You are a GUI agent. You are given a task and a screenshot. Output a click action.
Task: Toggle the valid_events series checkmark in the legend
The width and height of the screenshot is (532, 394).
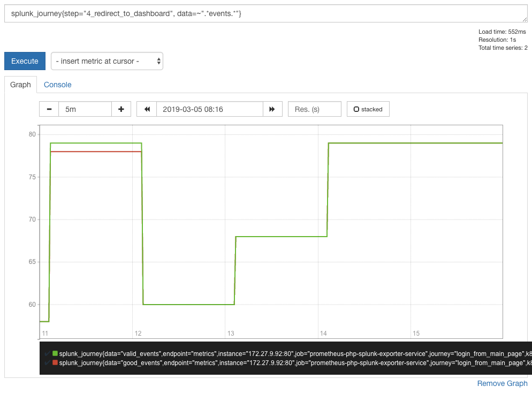pyautogui.click(x=48, y=354)
